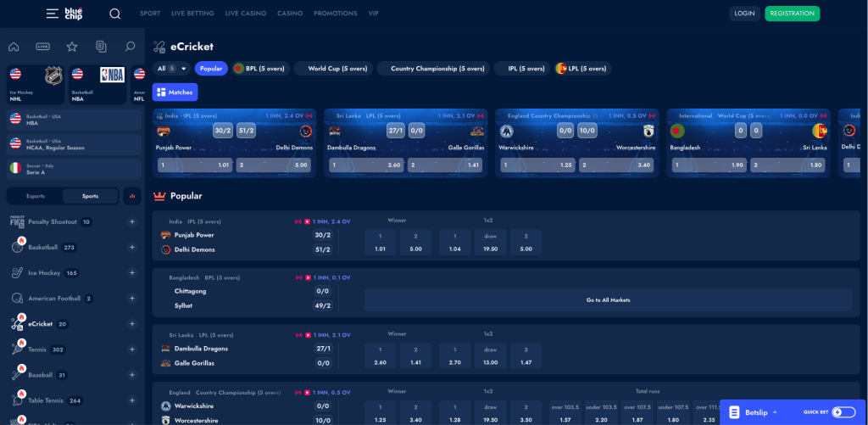Expand American Football with plus button

pyautogui.click(x=131, y=298)
